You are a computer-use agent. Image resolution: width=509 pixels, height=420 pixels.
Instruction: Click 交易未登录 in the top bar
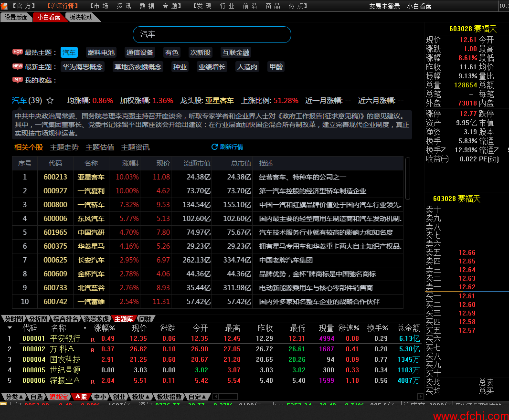(384, 6)
